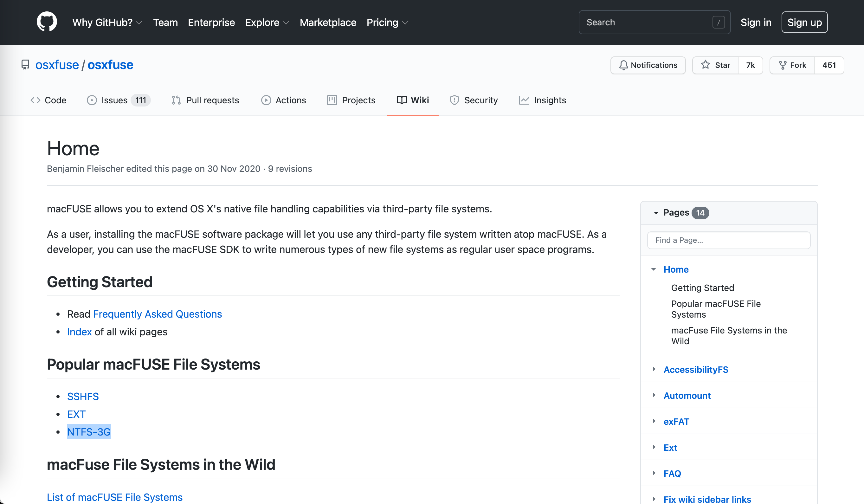864x504 pixels.
Task: Expand the Why GitHub? dropdown menu
Action: [107, 23]
